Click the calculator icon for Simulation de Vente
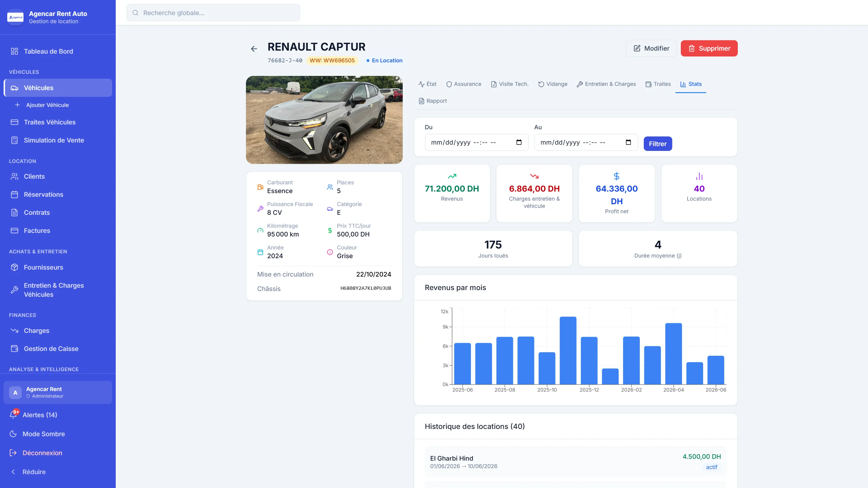Screen dimensions: 868x488 (14, 140)
